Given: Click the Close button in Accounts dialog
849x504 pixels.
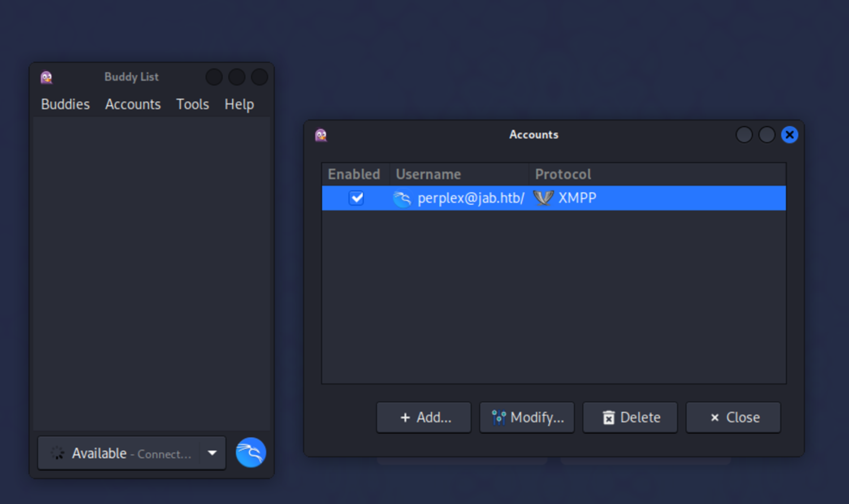Looking at the screenshot, I should point(733,418).
